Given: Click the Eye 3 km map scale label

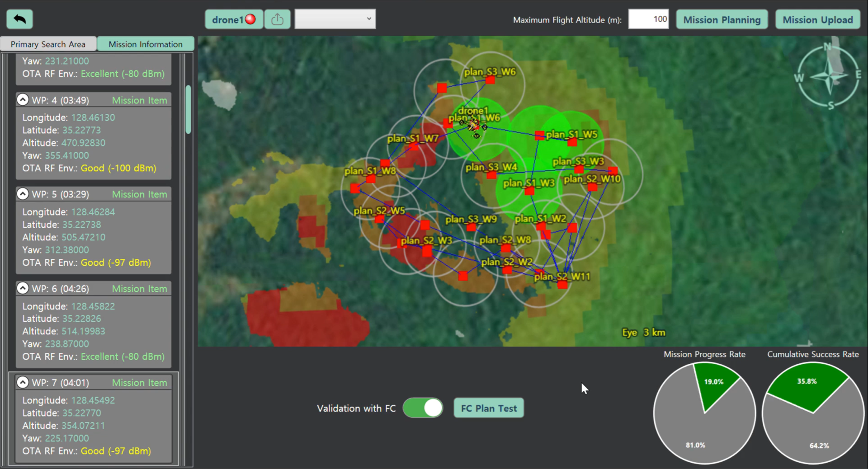Looking at the screenshot, I should [644, 333].
